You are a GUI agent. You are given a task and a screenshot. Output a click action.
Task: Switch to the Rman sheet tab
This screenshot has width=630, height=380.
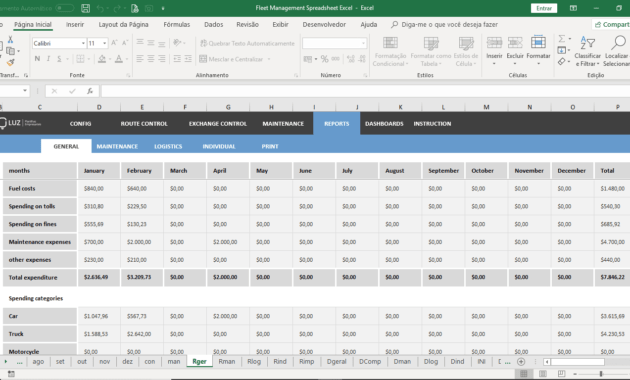click(x=227, y=362)
